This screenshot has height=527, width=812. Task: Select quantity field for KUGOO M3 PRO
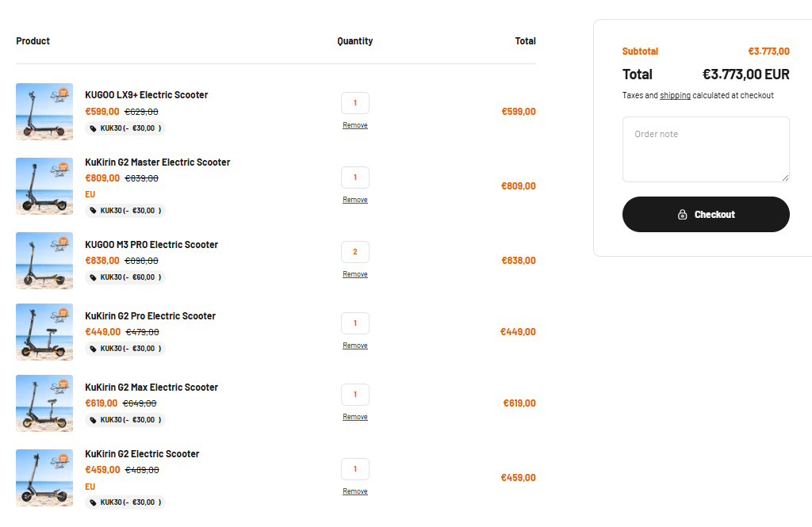tap(355, 252)
